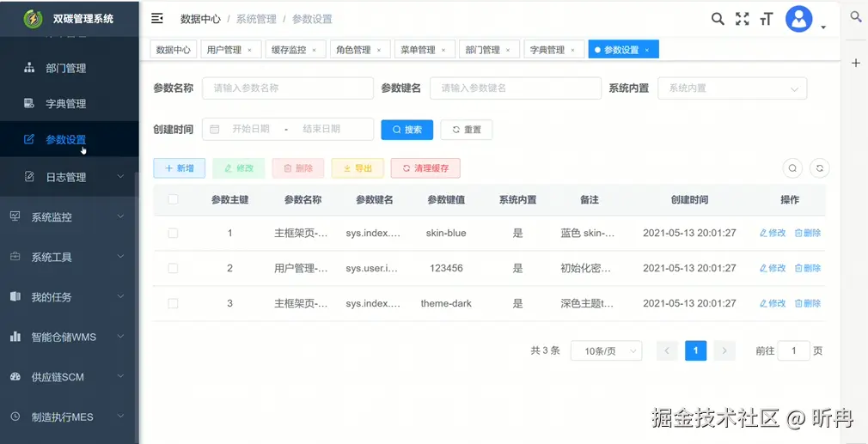Click the browser side panel plus icon

[855, 63]
